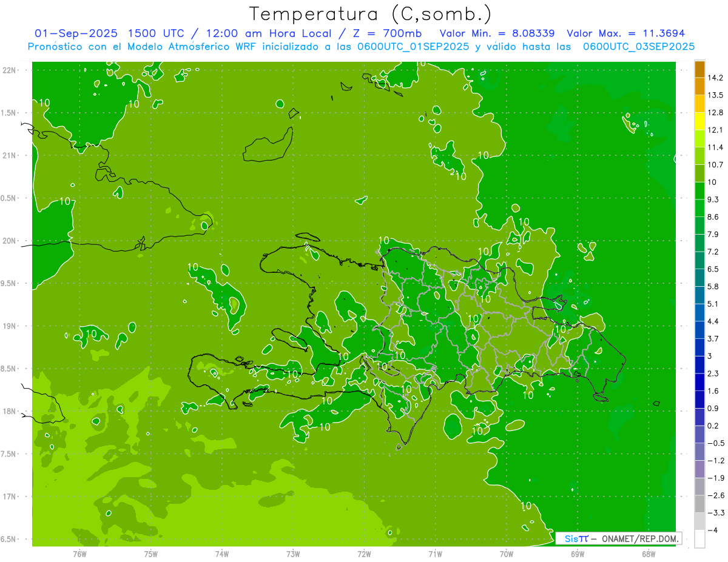This screenshot has width=728, height=562.
Task: Click the "18N" latitude axis label
Action: click(x=9, y=412)
